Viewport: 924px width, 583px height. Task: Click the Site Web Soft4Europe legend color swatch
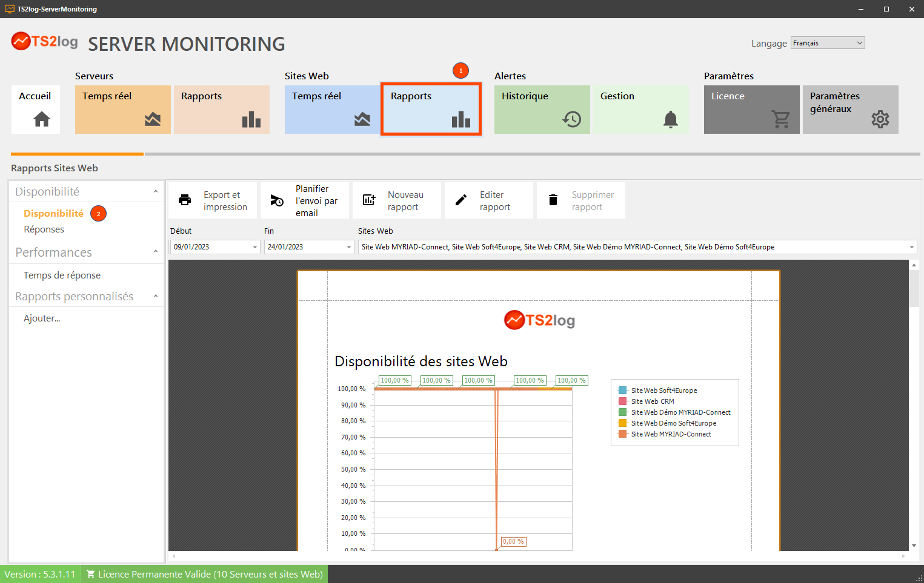622,390
